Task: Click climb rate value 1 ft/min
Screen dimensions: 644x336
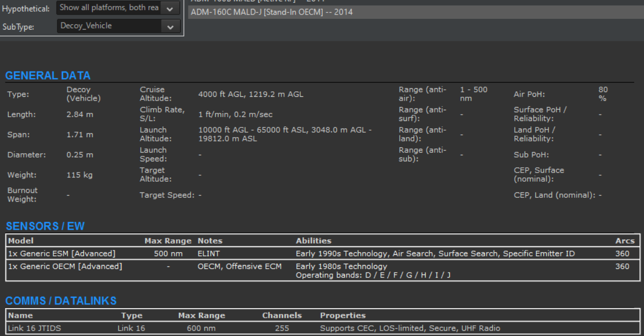Action: pyautogui.click(x=235, y=115)
